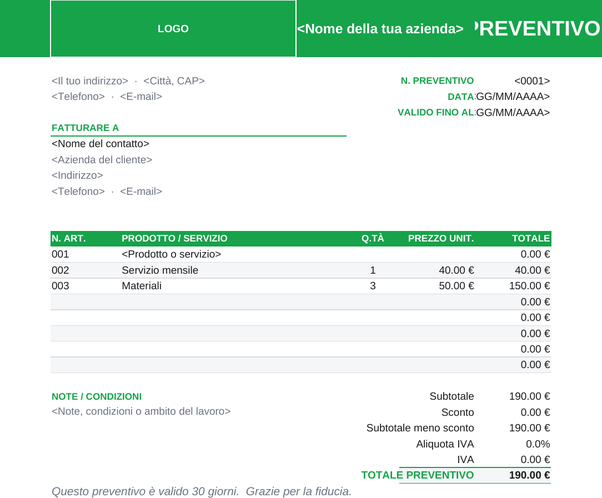This screenshot has height=498, width=602.
Task: Click the Aliquota IVA label
Action: click(x=445, y=444)
